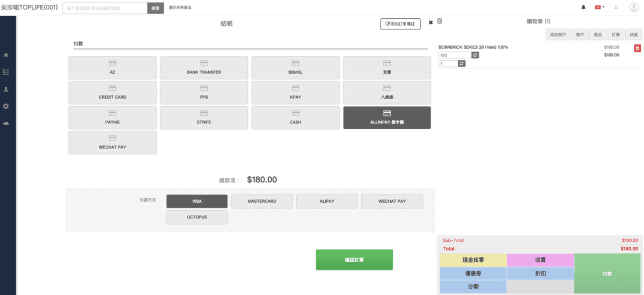Image resolution: width=644 pixels, height=295 pixels.
Task: Click the cloud icon in sidebar
Action: coord(6,123)
